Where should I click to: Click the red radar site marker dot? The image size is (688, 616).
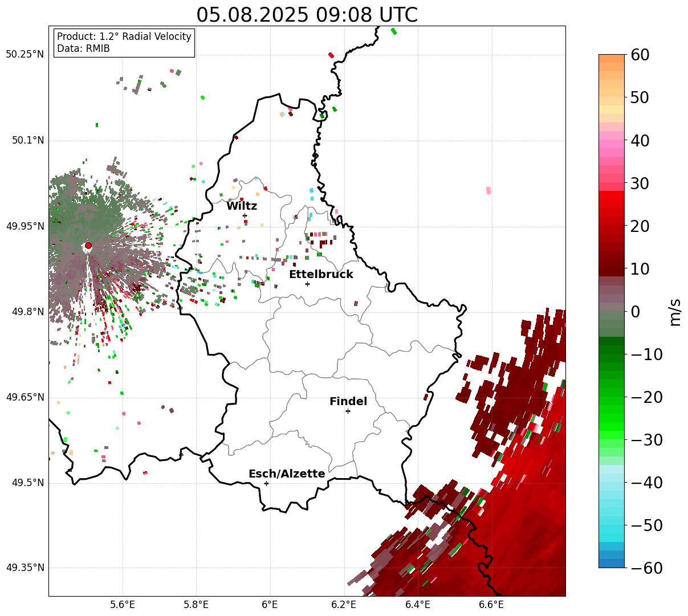(x=88, y=246)
